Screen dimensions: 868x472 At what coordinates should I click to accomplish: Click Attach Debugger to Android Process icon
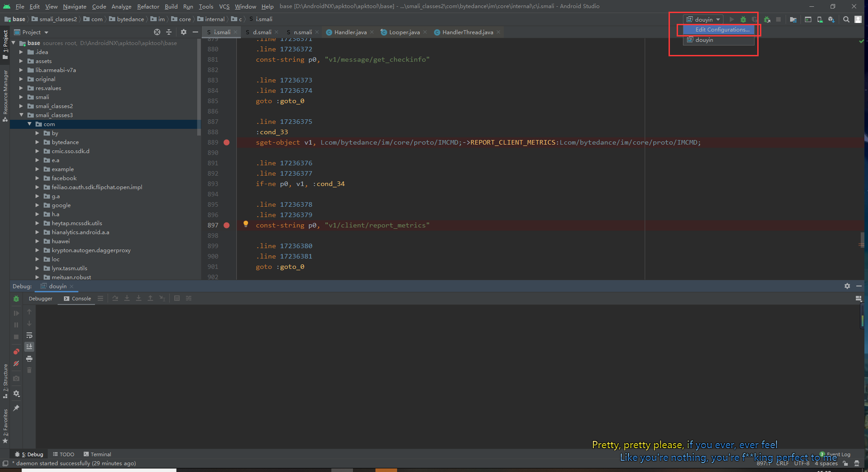pyautogui.click(x=767, y=19)
